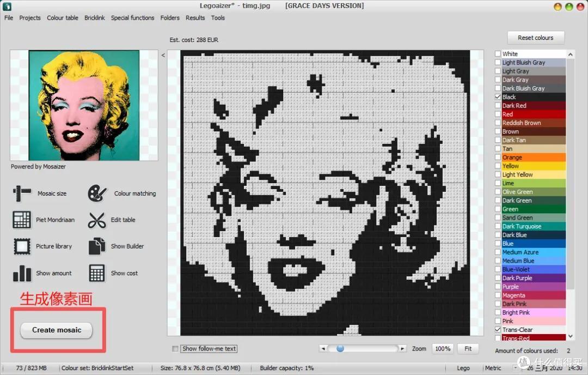
Task: Click the Legoaizer app icon in title bar
Action: coord(7,6)
